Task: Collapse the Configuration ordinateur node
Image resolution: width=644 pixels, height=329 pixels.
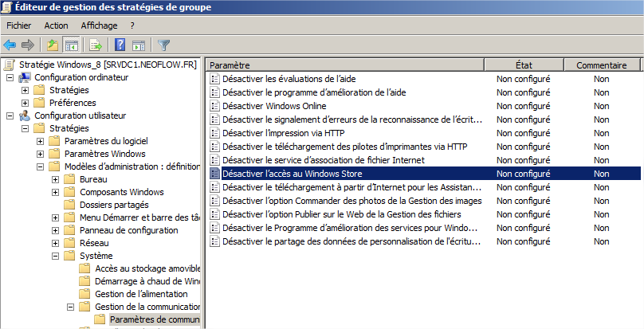Action: tap(10, 78)
